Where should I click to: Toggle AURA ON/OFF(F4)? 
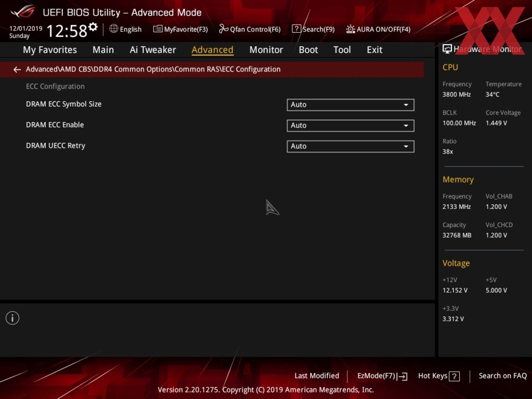383,29
